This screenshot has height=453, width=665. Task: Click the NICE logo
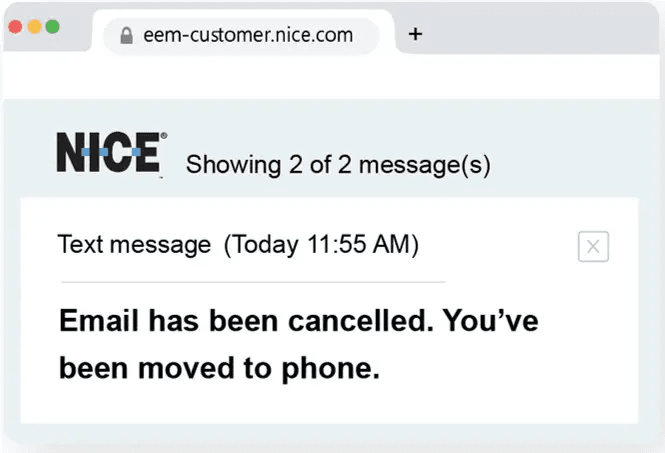click(x=111, y=154)
